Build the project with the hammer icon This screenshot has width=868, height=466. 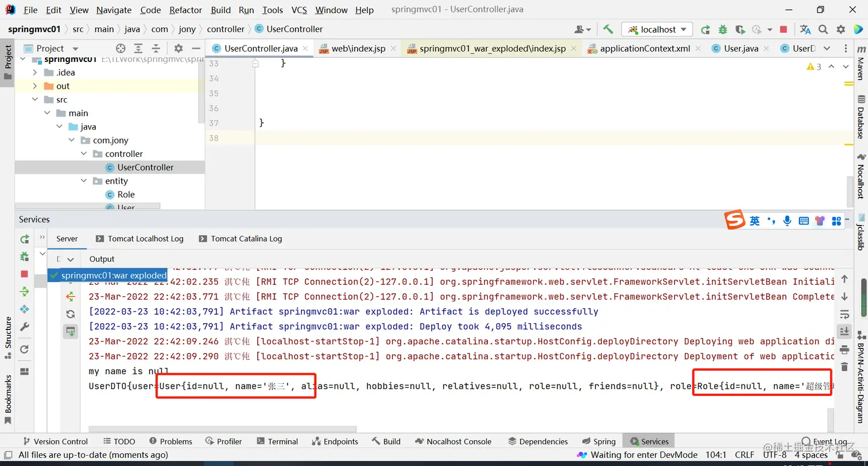pos(608,29)
